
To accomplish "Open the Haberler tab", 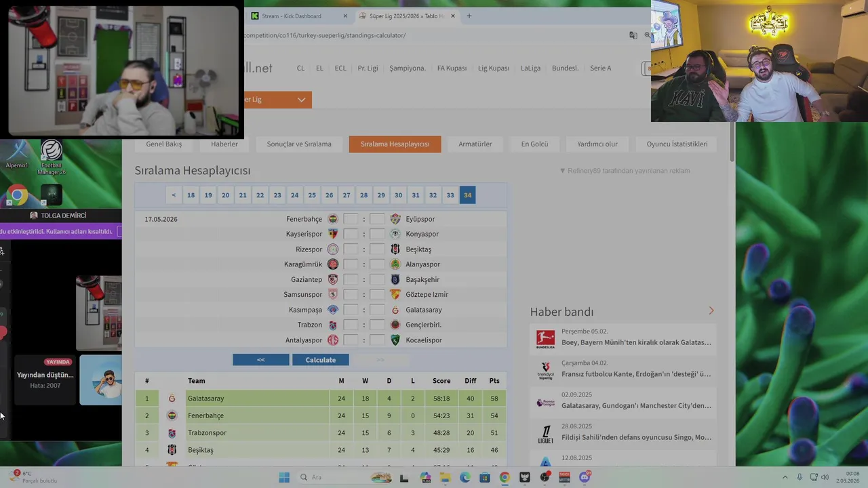I will click(x=224, y=144).
